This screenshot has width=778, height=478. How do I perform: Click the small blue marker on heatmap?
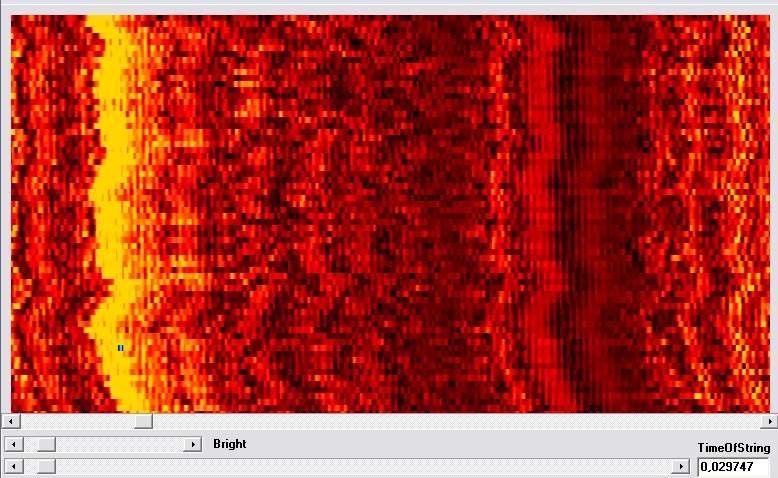(120, 348)
